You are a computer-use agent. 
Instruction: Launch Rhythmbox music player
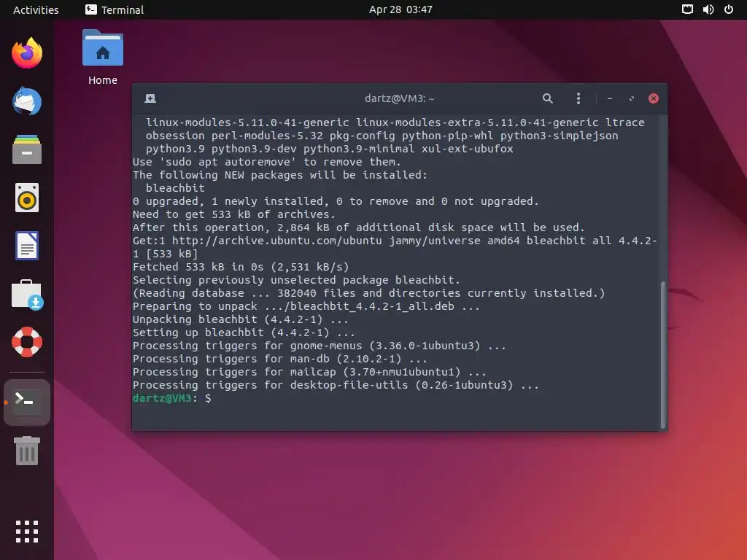[27, 198]
